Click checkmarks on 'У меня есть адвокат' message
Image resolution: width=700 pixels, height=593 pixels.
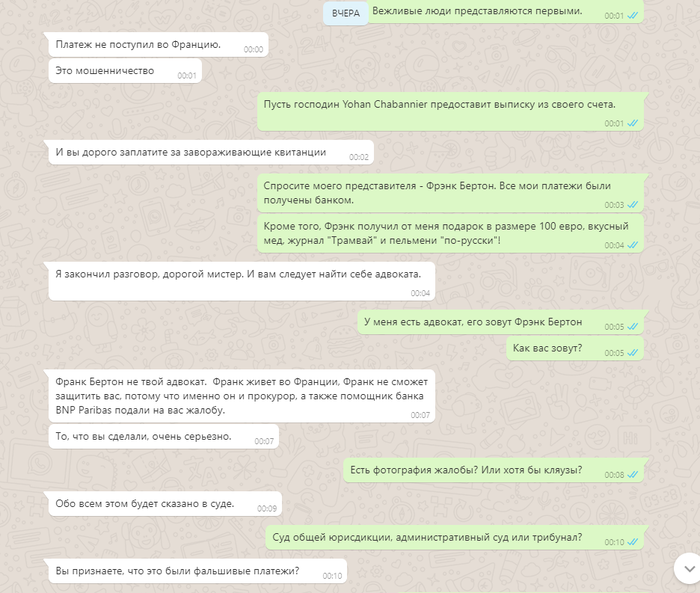pos(633,326)
